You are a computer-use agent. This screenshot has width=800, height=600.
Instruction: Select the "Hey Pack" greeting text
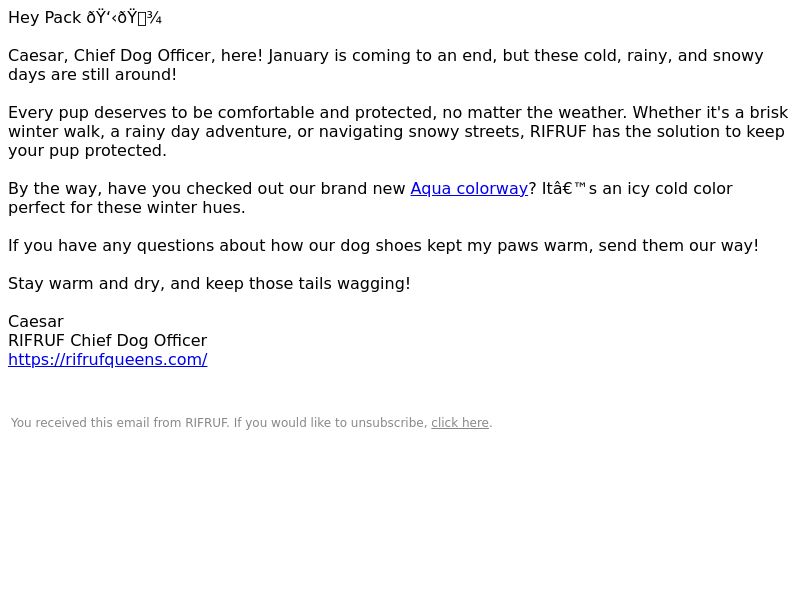44,18
